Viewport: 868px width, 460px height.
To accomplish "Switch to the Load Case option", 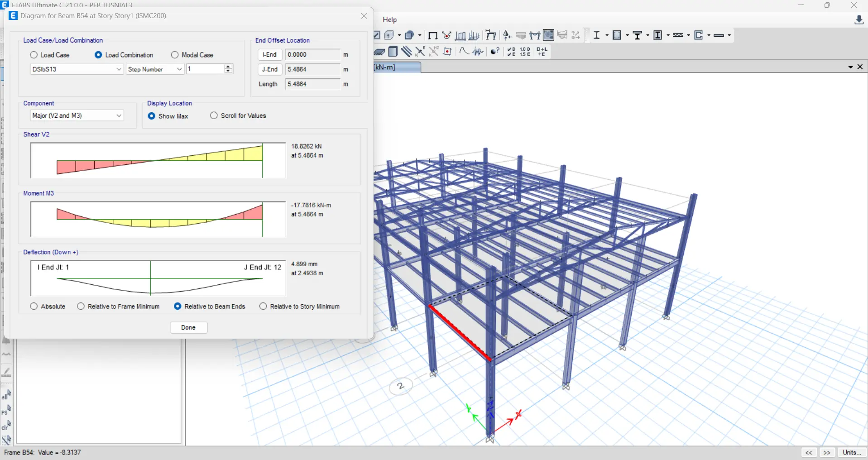I will tap(34, 55).
